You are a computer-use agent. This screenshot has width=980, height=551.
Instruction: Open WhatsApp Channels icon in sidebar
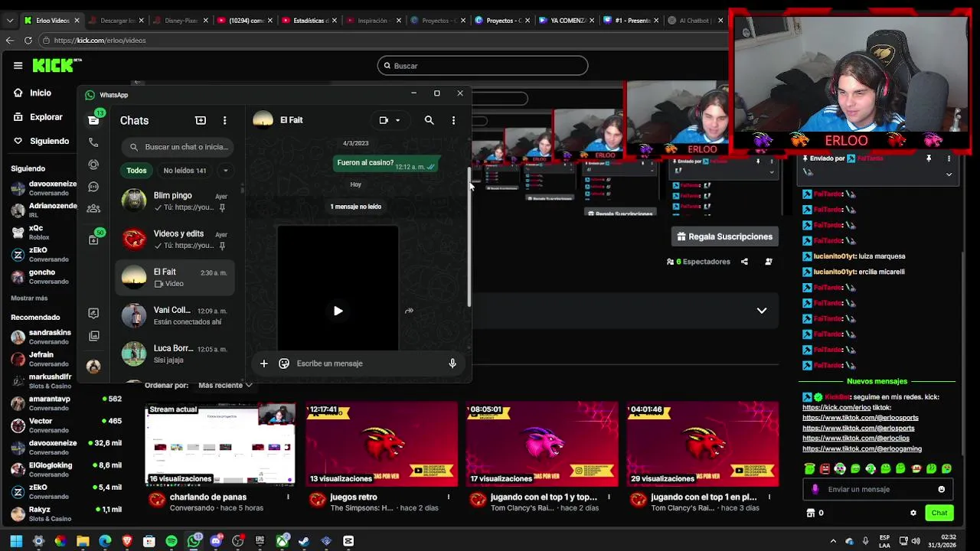(x=93, y=187)
